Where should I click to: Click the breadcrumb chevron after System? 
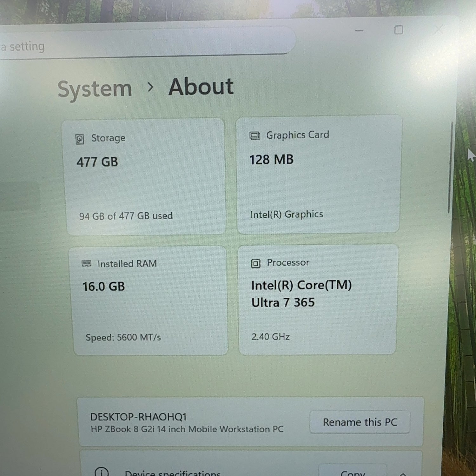[x=151, y=87]
